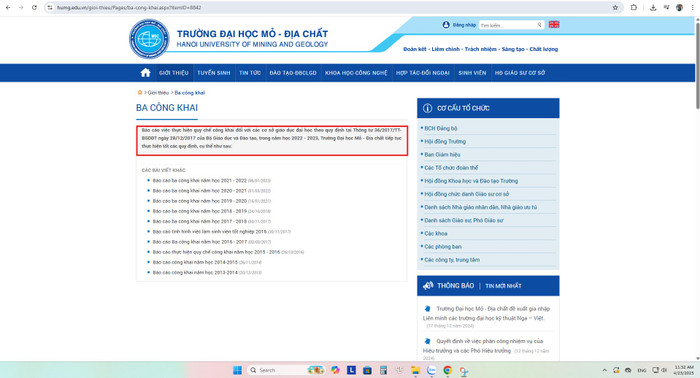This screenshot has width=700, height=378.
Task: Open Báo cáo công khai năm học 2014-2015
Action: [x=195, y=262]
